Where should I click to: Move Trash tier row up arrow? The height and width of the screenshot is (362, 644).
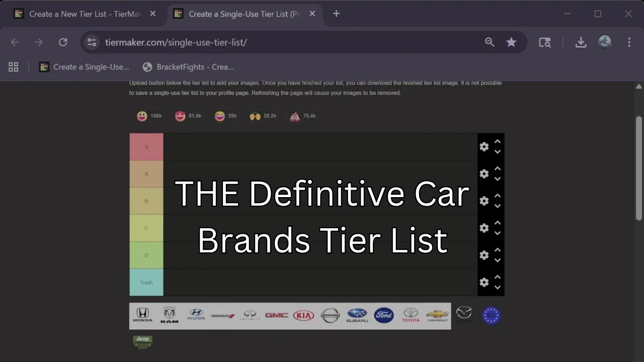click(497, 277)
